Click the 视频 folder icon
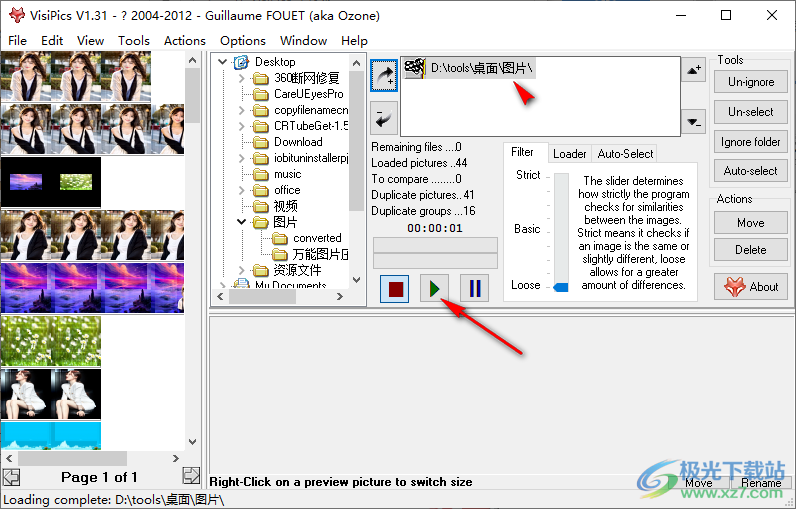The image size is (796, 509). coord(260,206)
